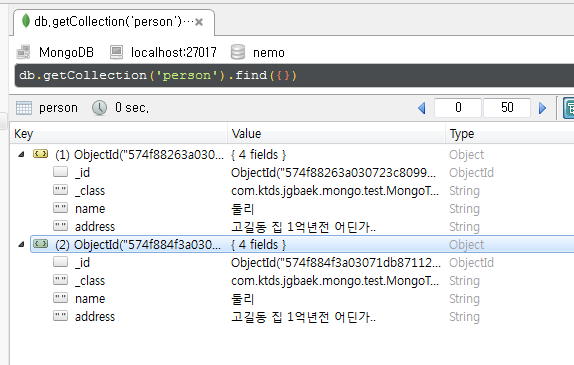Click the address string icon in document (2)
574x365 pixels.
click(60, 316)
